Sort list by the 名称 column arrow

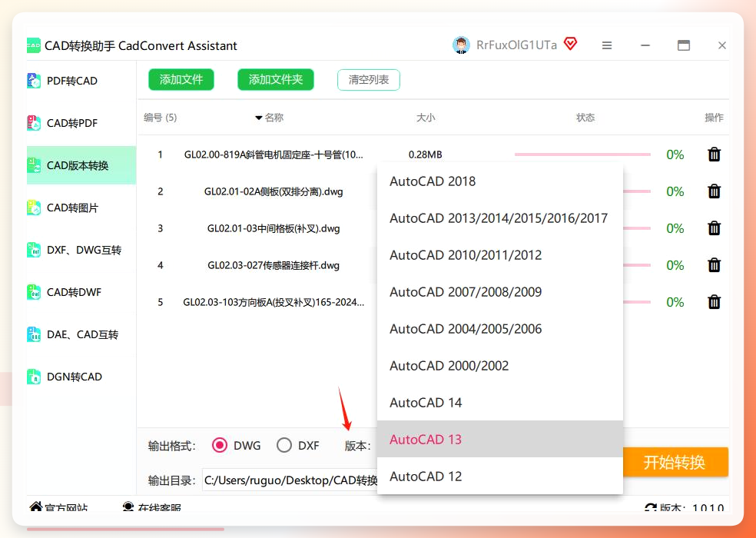(258, 118)
